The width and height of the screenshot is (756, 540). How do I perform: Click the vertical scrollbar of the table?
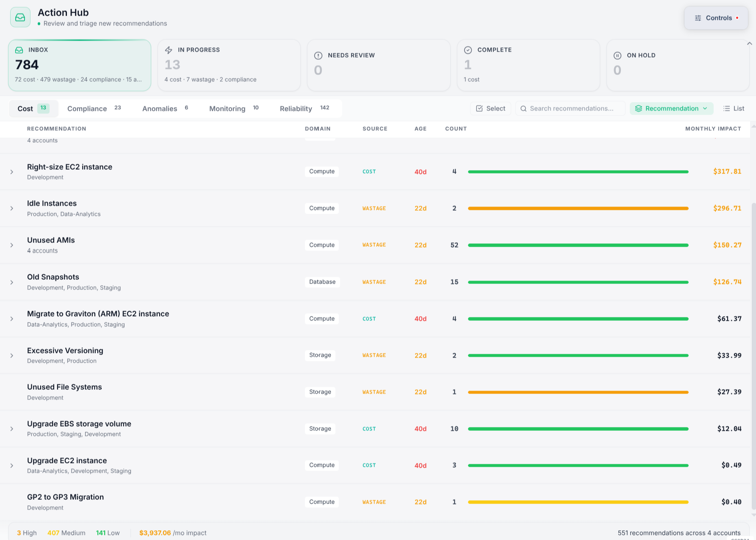click(753, 355)
